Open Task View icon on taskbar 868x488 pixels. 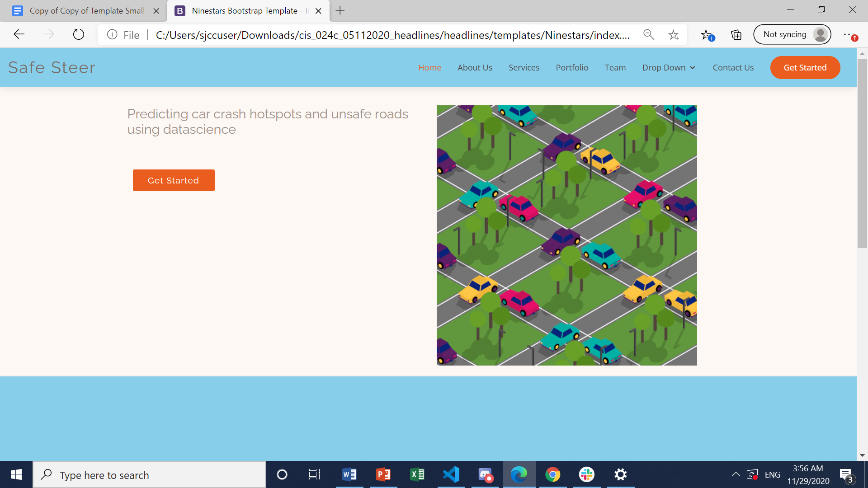(315, 474)
